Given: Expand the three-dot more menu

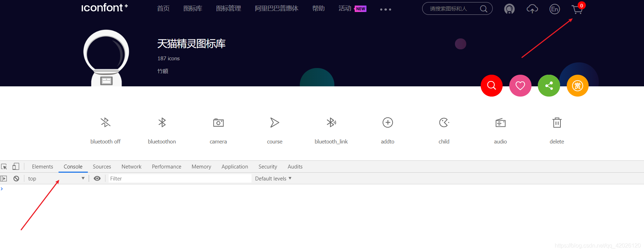Looking at the screenshot, I should (385, 10).
